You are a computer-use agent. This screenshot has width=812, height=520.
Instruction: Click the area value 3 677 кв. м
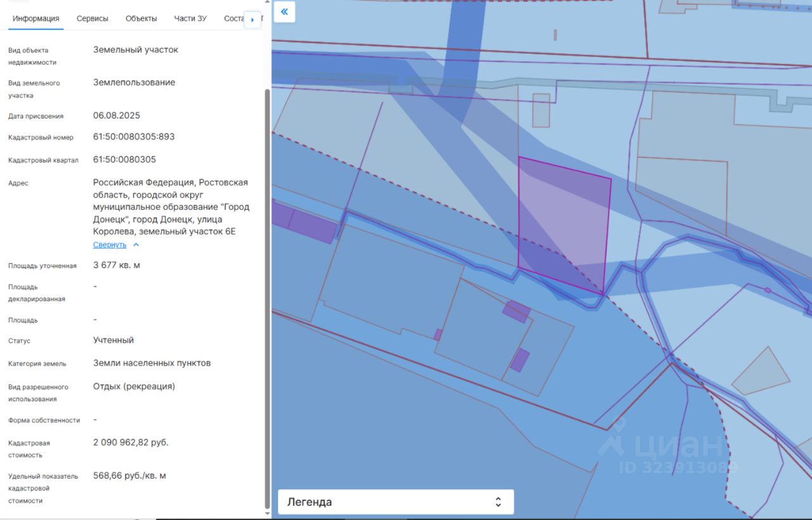tap(117, 265)
